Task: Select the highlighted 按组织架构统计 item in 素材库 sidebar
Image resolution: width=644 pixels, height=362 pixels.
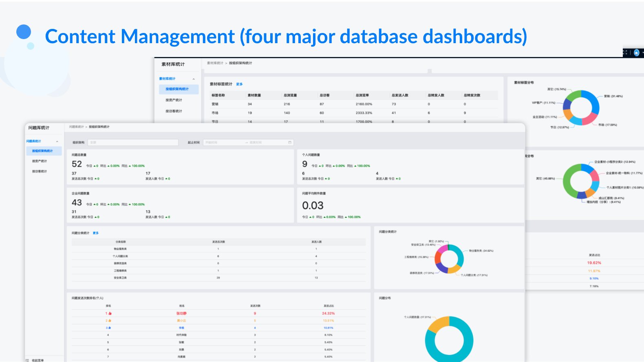Action: pyautogui.click(x=177, y=89)
